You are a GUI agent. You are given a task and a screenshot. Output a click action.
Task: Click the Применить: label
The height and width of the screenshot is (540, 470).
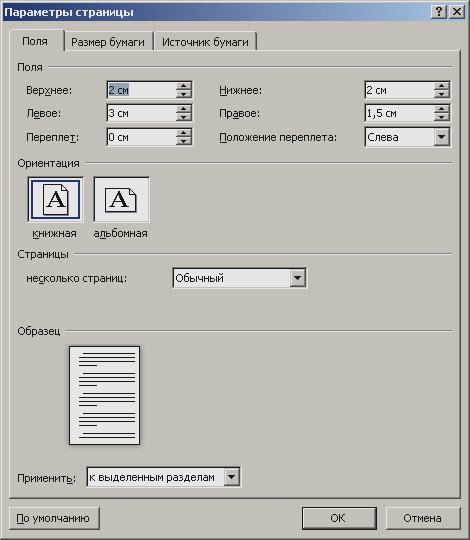[46, 478]
